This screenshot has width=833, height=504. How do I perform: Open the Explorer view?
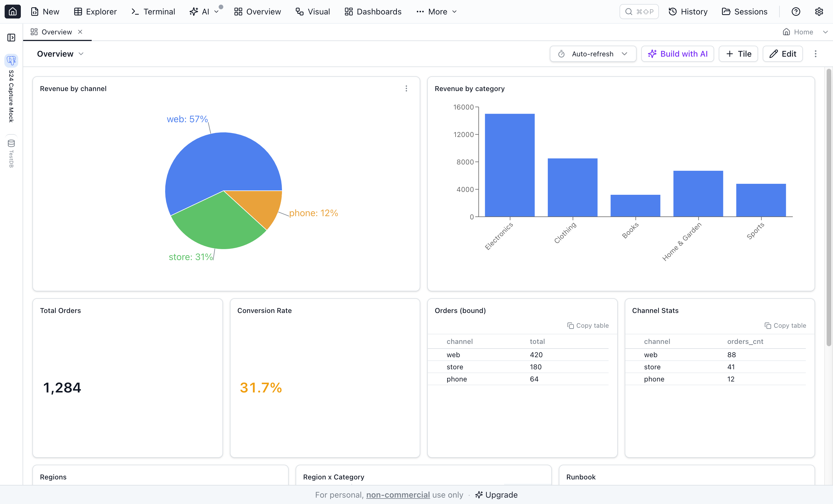[95, 12]
